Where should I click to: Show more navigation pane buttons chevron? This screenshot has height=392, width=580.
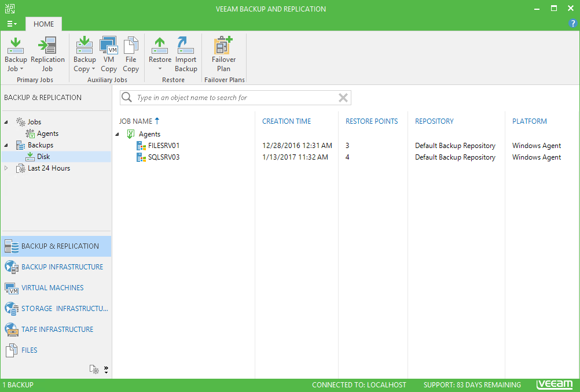(106, 370)
